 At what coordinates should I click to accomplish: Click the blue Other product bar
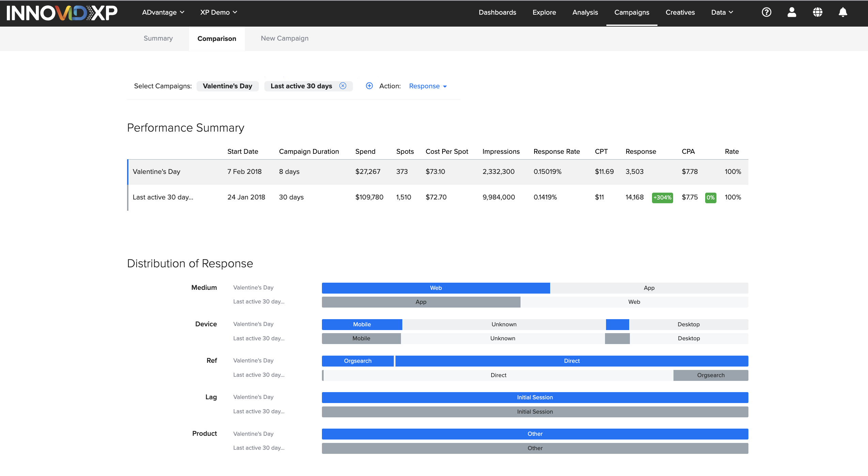point(535,434)
